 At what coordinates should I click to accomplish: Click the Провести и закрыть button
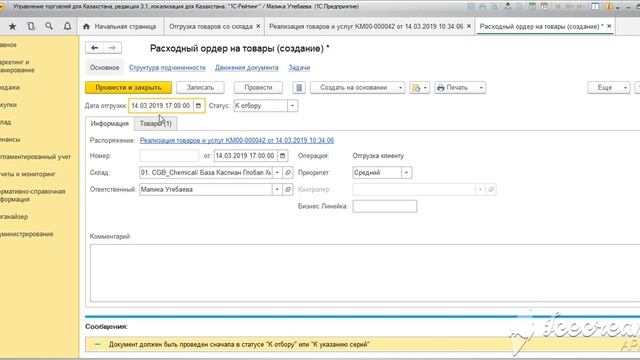point(129,88)
